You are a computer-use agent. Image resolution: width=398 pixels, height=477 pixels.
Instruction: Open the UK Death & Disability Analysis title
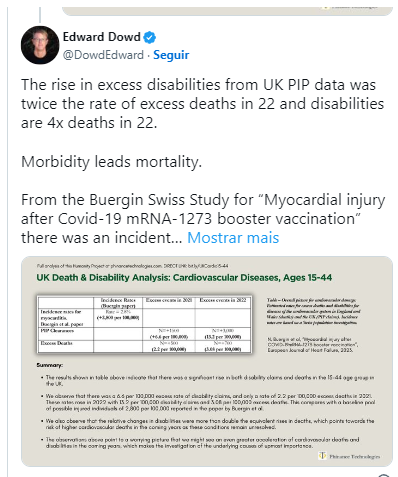184,277
